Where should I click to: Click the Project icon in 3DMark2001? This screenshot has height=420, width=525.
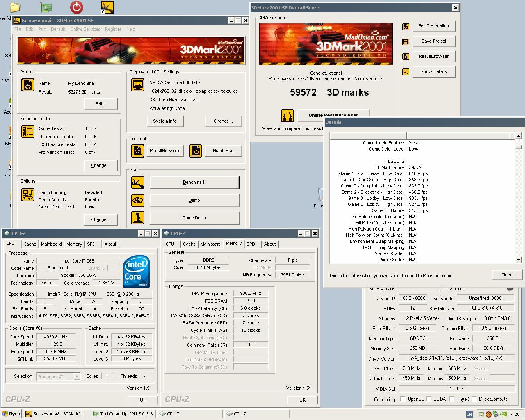pyautogui.click(x=28, y=85)
